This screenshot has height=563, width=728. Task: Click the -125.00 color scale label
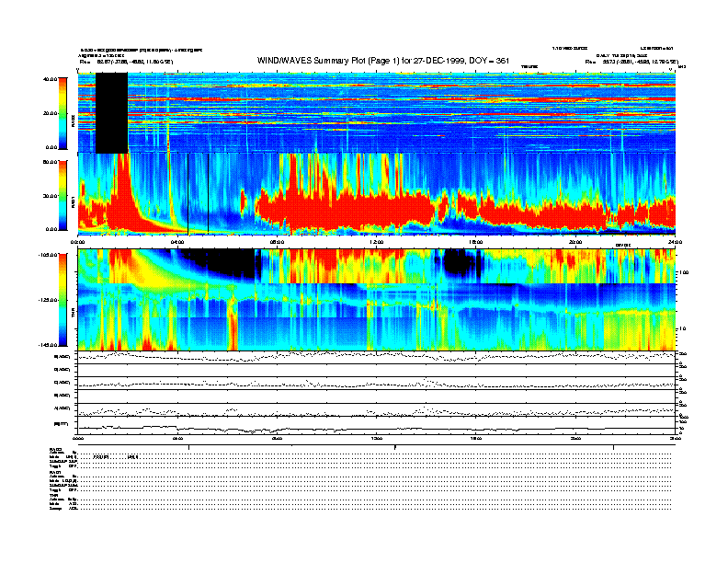click(49, 300)
